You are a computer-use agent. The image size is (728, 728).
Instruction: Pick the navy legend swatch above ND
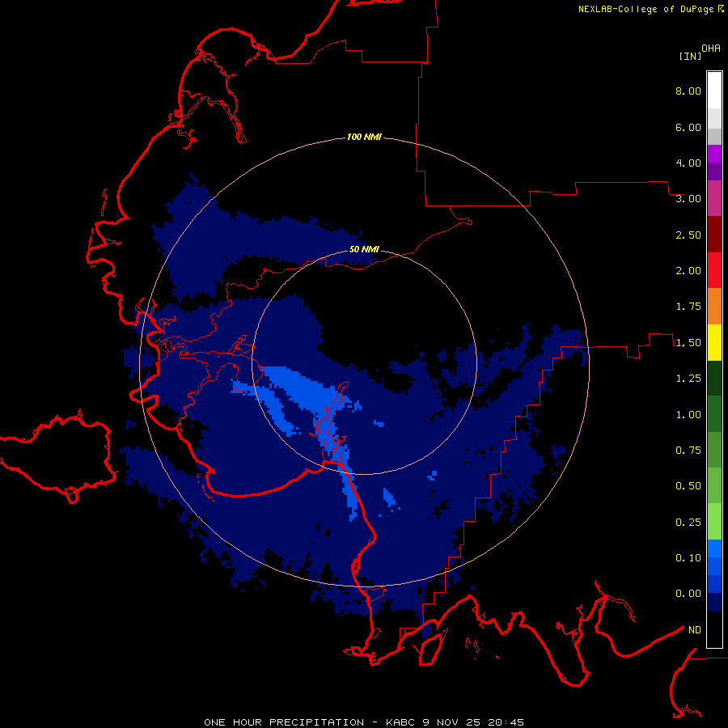pyautogui.click(x=714, y=603)
